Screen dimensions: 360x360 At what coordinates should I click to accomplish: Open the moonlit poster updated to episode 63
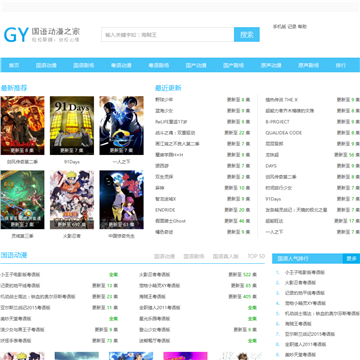click(121, 200)
